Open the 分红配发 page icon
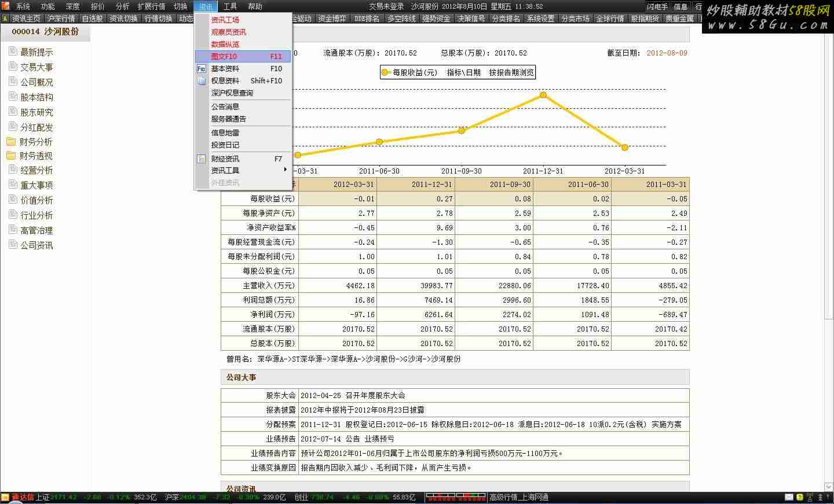The image size is (834, 504). coord(13,127)
